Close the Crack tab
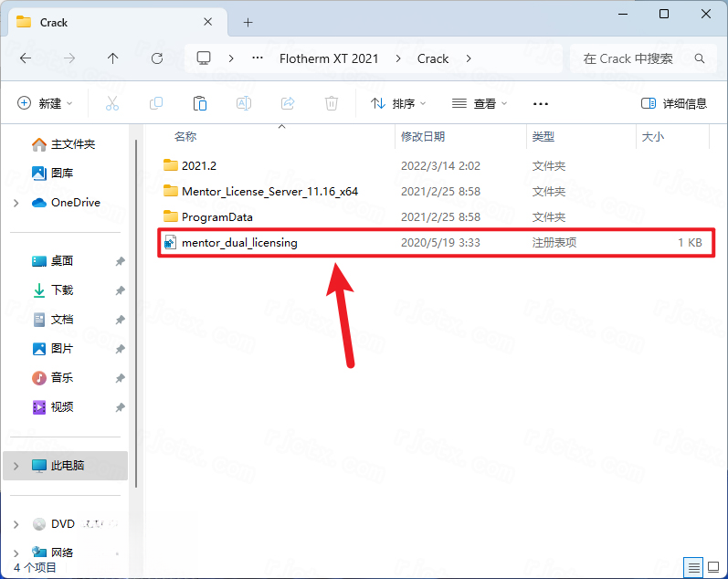This screenshot has width=728, height=579. [x=208, y=22]
